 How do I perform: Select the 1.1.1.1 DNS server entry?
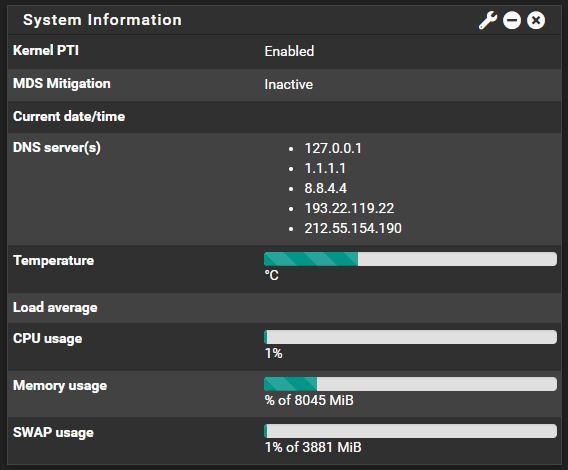tap(325, 169)
